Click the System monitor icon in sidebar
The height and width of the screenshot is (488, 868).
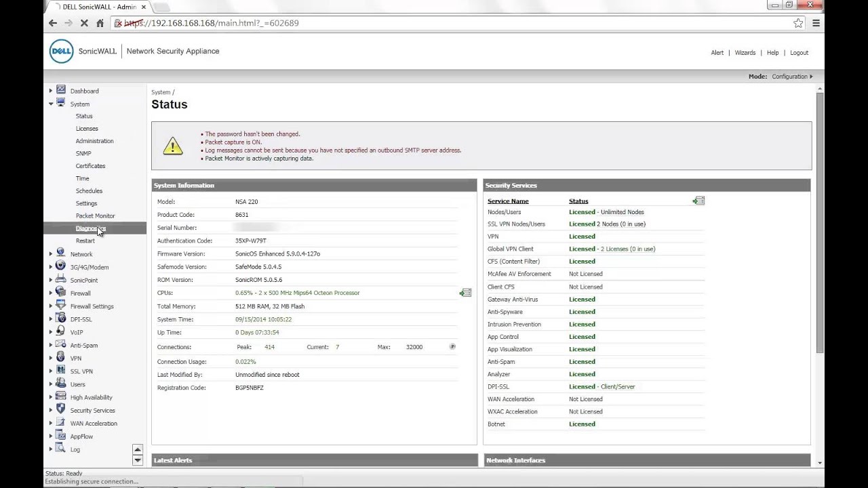[x=60, y=103]
